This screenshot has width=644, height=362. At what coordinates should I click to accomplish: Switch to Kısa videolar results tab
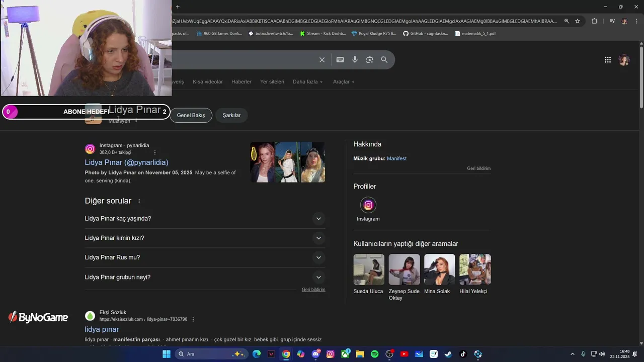click(x=208, y=82)
